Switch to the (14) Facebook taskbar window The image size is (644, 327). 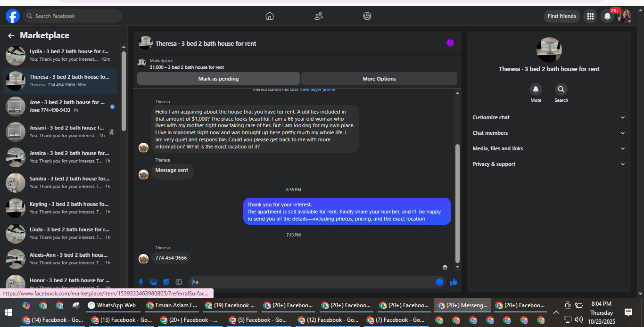53,320
